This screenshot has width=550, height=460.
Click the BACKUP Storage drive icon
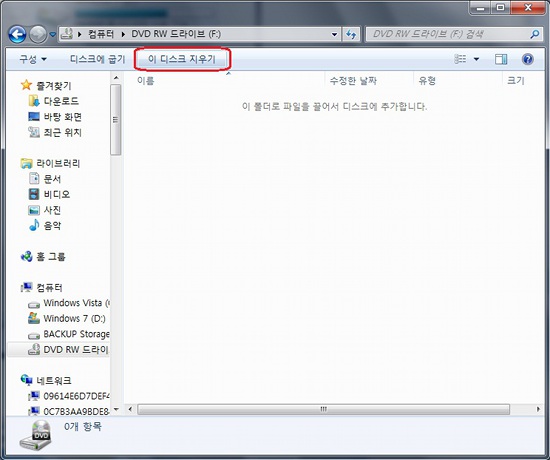point(34,336)
